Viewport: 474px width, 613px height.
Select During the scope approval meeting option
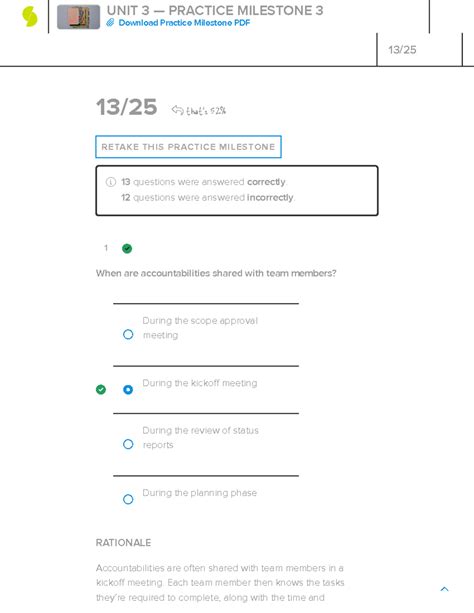(128, 334)
